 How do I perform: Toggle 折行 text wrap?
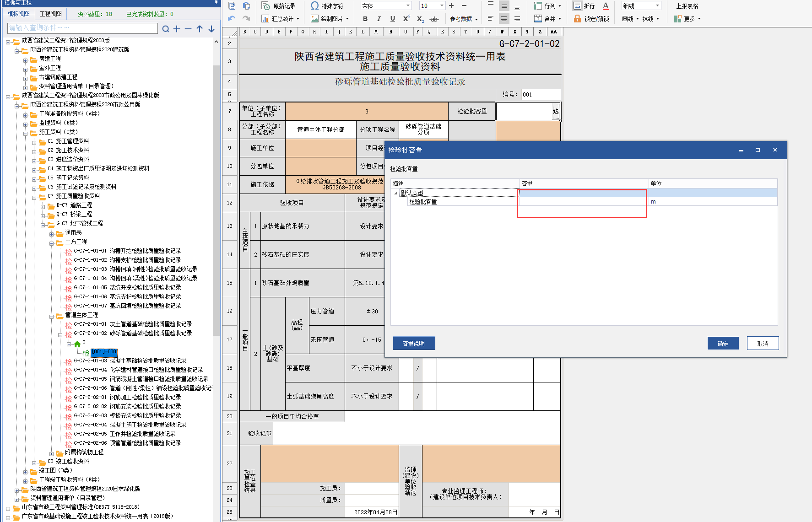point(584,6)
